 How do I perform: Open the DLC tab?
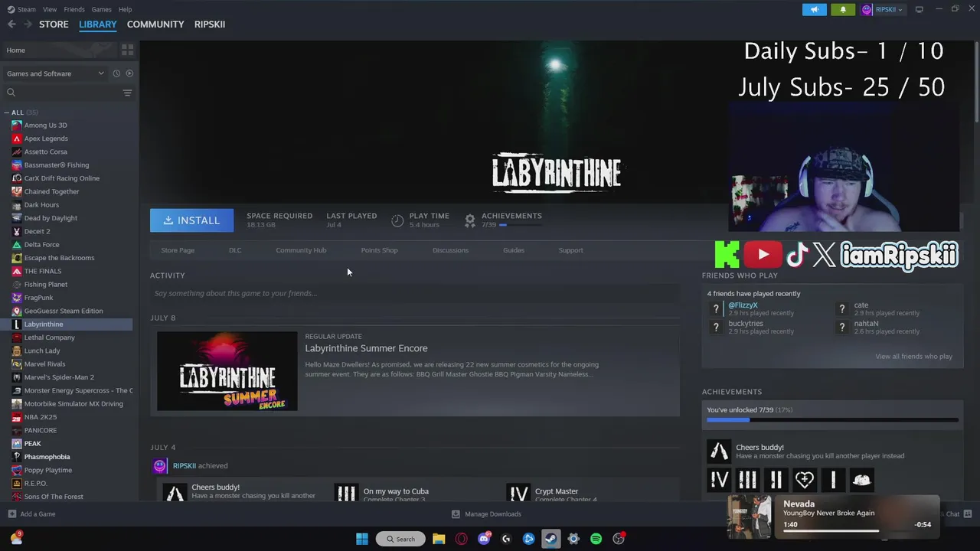[235, 250]
